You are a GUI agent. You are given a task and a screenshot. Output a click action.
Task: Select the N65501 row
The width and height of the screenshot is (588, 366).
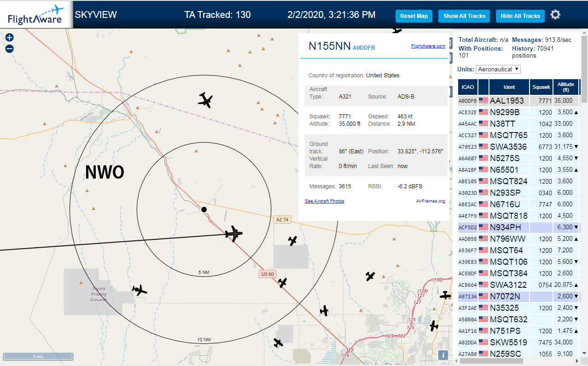(519, 170)
